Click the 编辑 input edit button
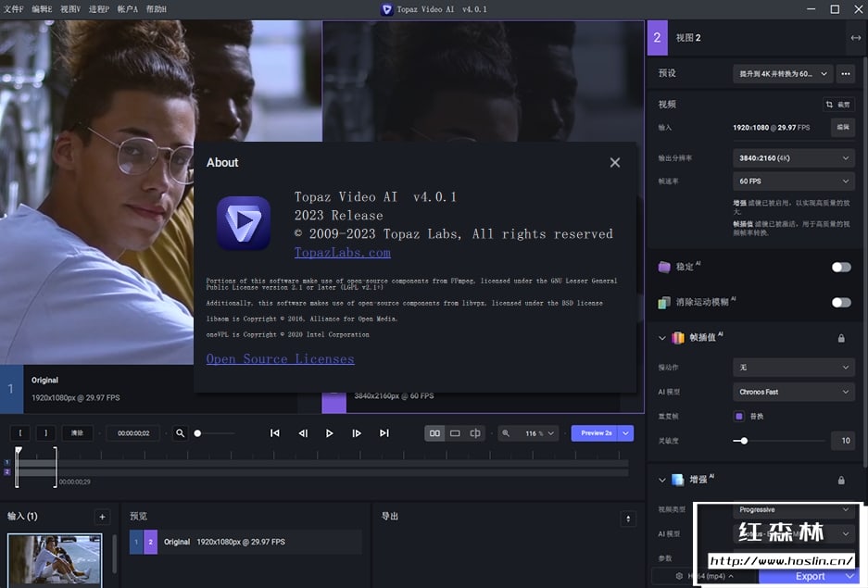 (x=843, y=127)
